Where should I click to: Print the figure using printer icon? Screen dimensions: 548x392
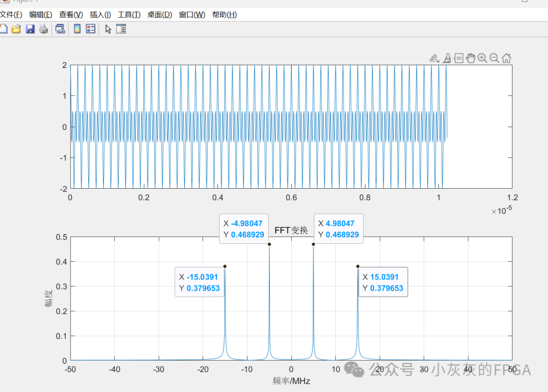(43, 29)
